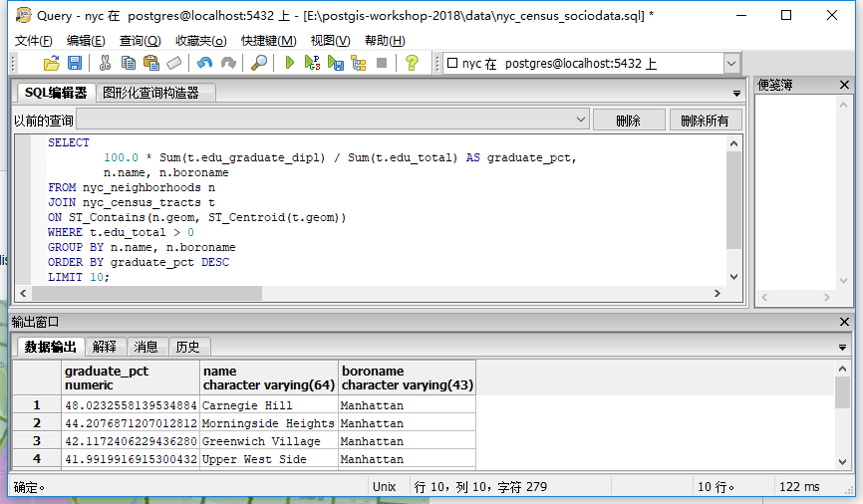The height and width of the screenshot is (504, 863).
Task: Paste from clipboard using the paste icon
Action: pyautogui.click(x=150, y=64)
